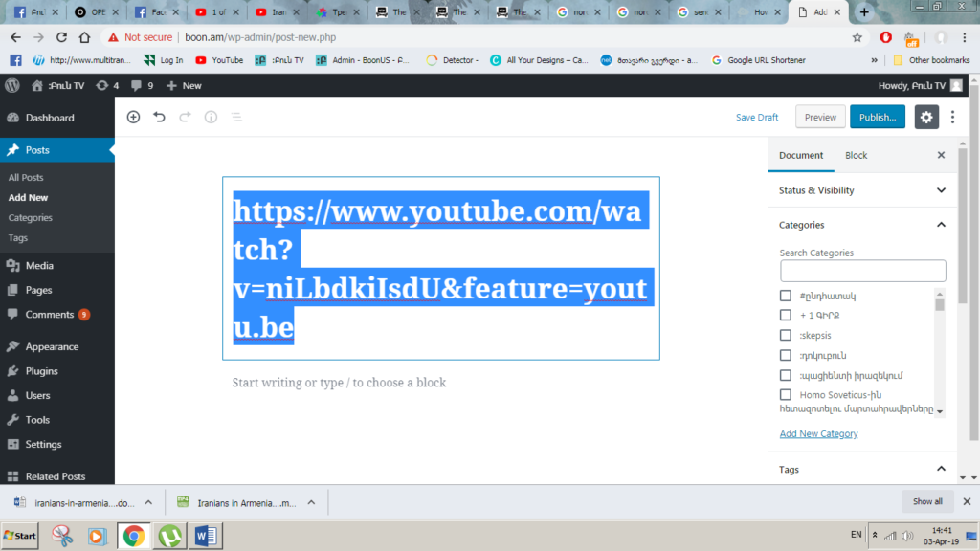Screen dimensions: 980x551
Task: Open the block navigation list icon
Action: [237, 117]
